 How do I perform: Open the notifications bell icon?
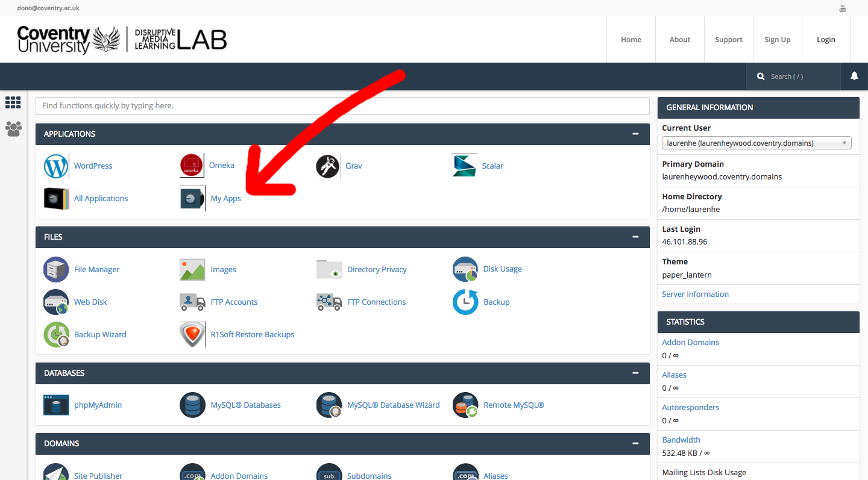(854, 76)
